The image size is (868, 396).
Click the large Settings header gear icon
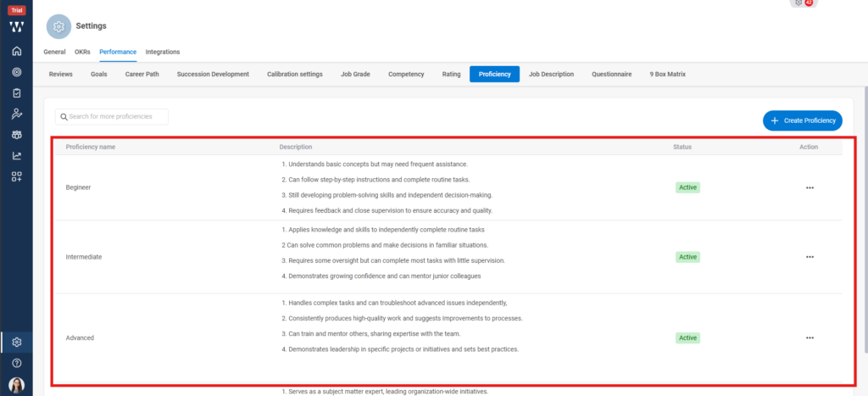(x=58, y=26)
